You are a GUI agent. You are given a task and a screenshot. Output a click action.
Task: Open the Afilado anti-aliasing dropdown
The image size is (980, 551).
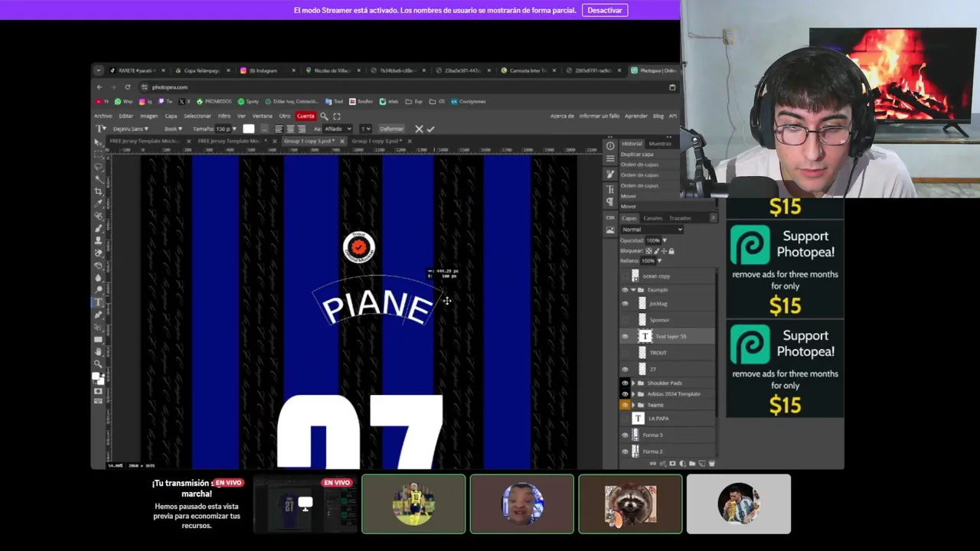coord(337,129)
